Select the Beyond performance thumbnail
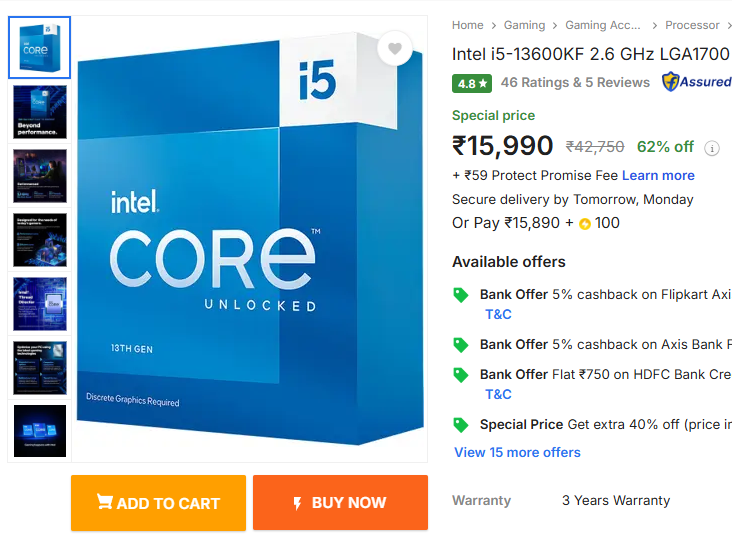This screenshot has width=732, height=538. tap(40, 112)
